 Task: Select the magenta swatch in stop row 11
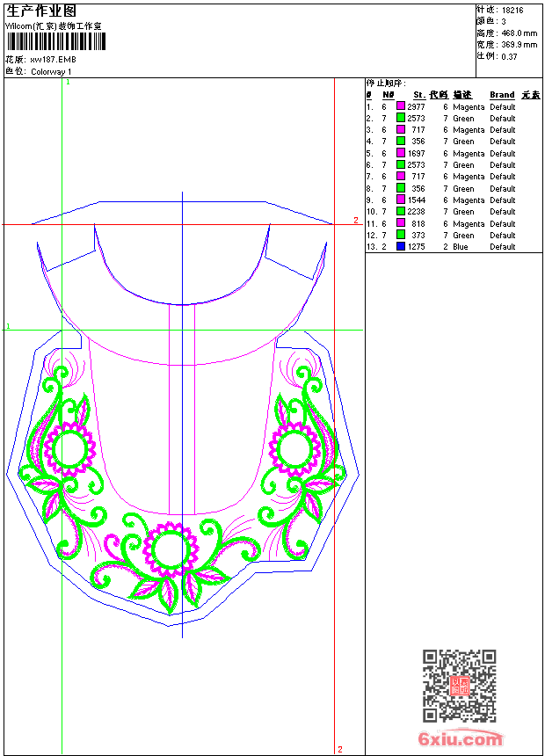[400, 223]
